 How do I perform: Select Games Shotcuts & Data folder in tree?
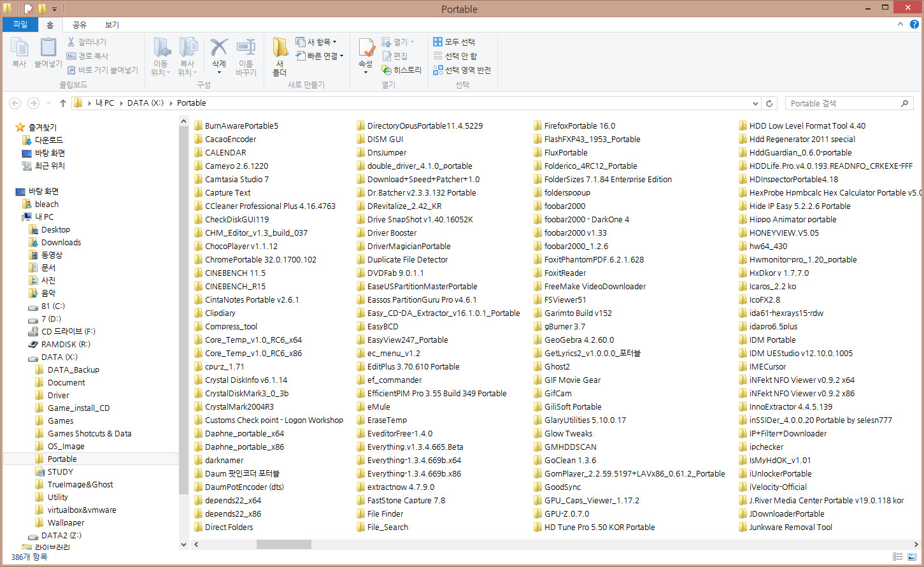click(89, 433)
